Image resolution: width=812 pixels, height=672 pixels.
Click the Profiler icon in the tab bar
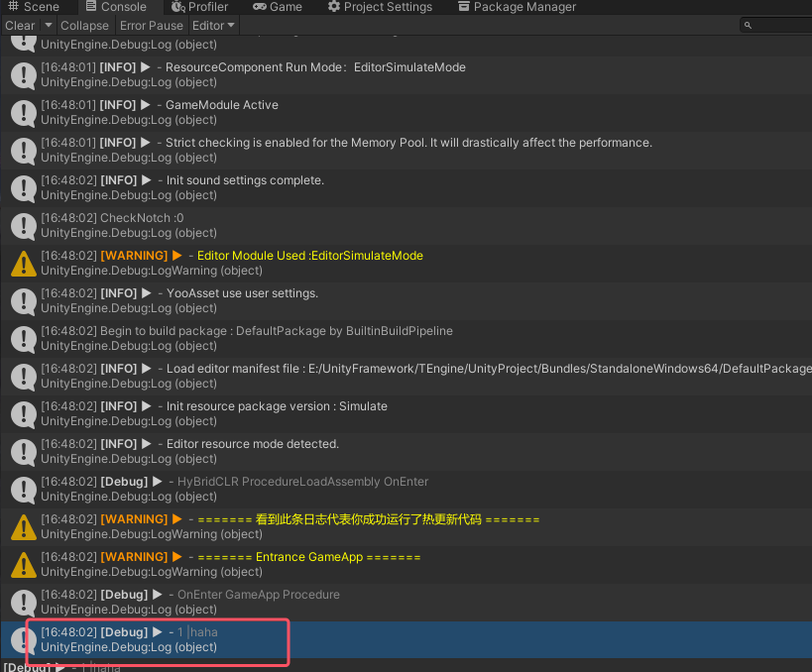178,7
